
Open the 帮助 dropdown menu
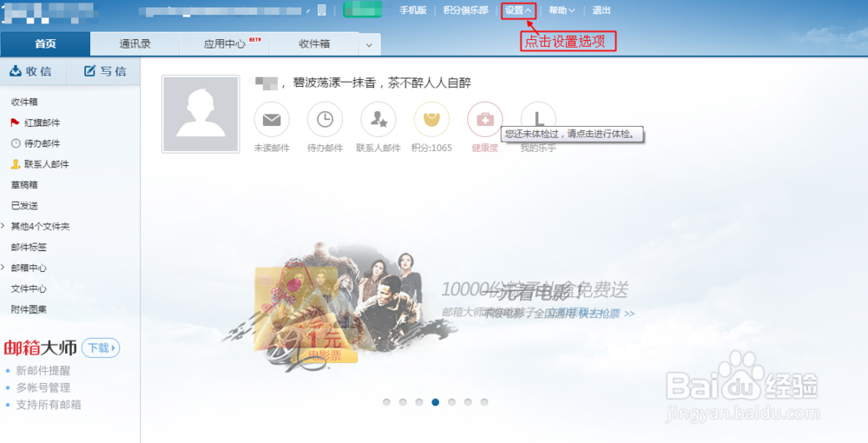pyautogui.click(x=562, y=10)
